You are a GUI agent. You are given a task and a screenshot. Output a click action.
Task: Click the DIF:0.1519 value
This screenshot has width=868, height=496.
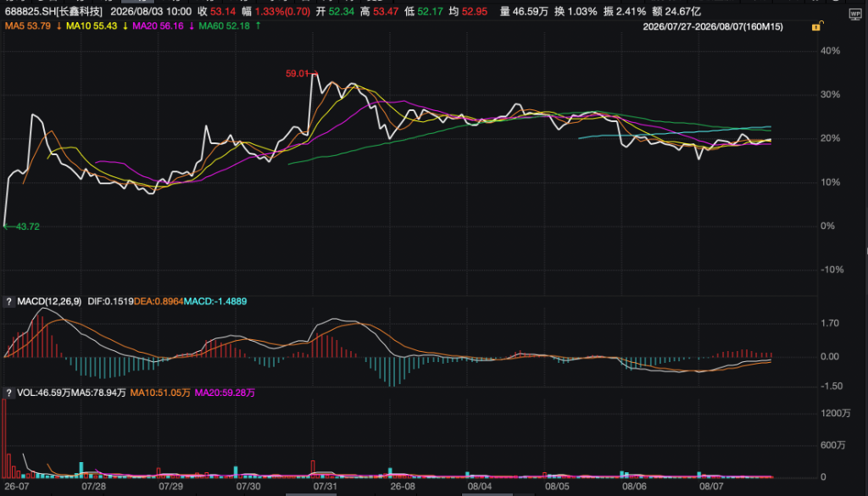coord(111,302)
